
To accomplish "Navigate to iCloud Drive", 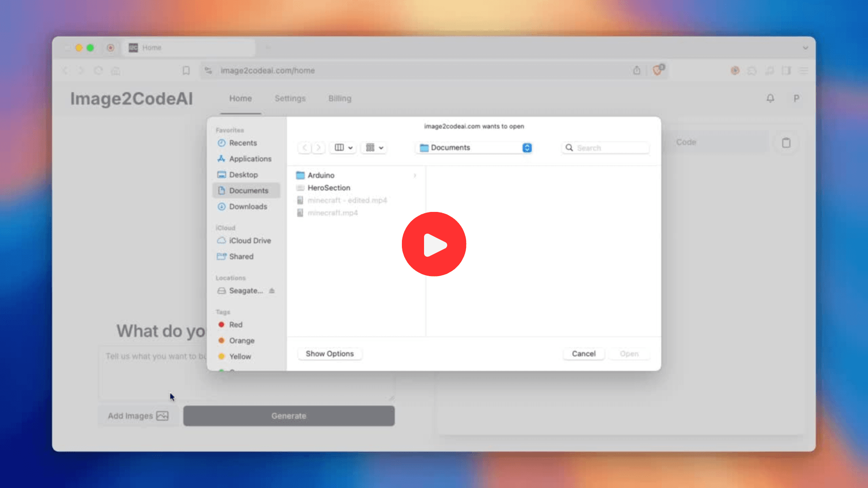I will (x=249, y=240).
